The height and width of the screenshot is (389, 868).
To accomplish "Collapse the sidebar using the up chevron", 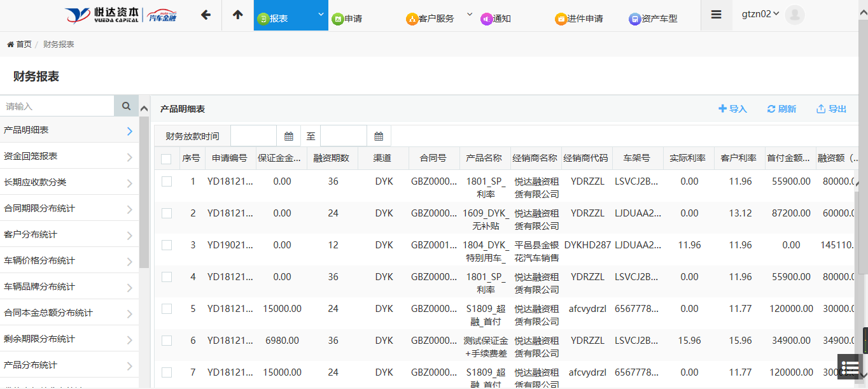I will click(x=144, y=108).
